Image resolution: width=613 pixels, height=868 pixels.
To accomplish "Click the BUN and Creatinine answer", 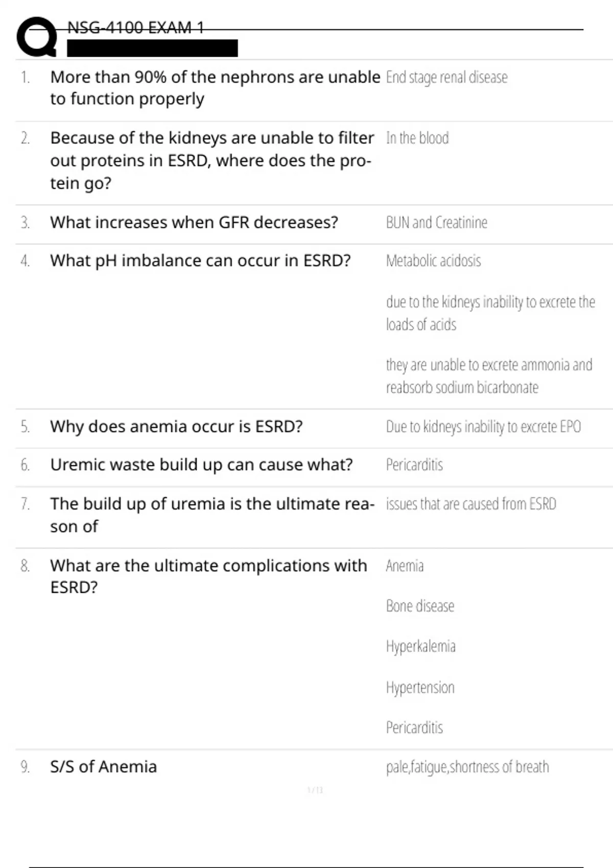I will point(436,223).
